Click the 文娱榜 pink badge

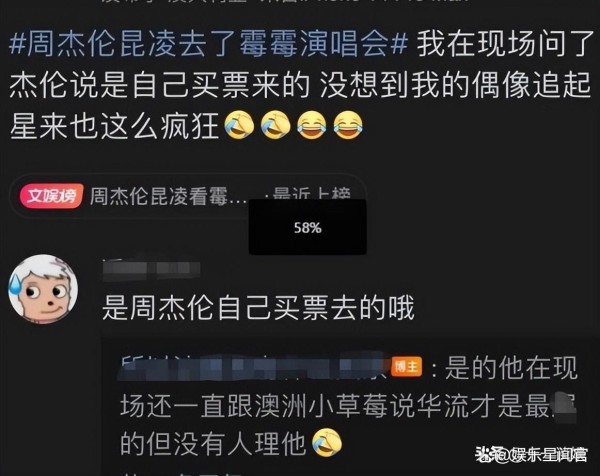pyautogui.click(x=51, y=196)
